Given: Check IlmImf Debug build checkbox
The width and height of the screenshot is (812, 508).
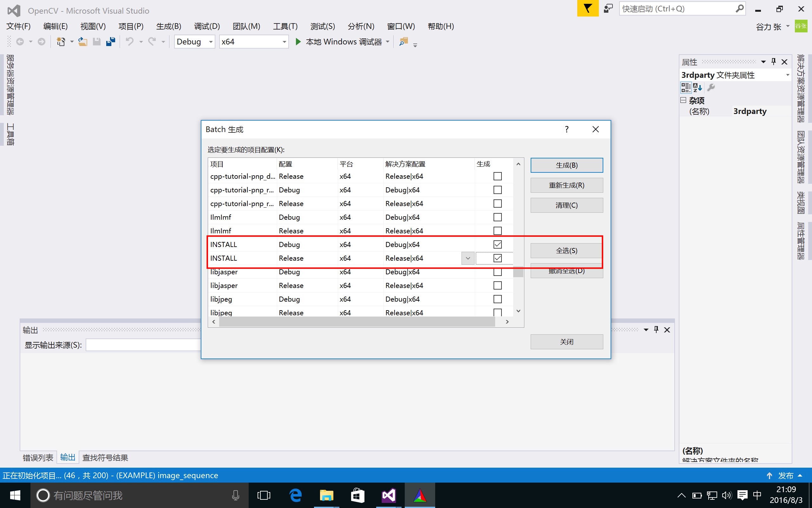Looking at the screenshot, I should pos(498,217).
